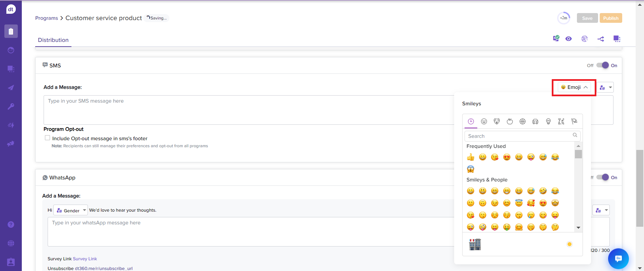The height and width of the screenshot is (271, 644).
Task: Click the theme palette icon
Action: tap(584, 39)
